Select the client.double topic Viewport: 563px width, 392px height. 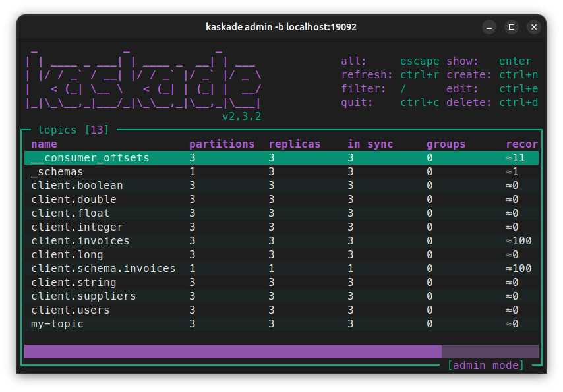pyautogui.click(x=281, y=200)
